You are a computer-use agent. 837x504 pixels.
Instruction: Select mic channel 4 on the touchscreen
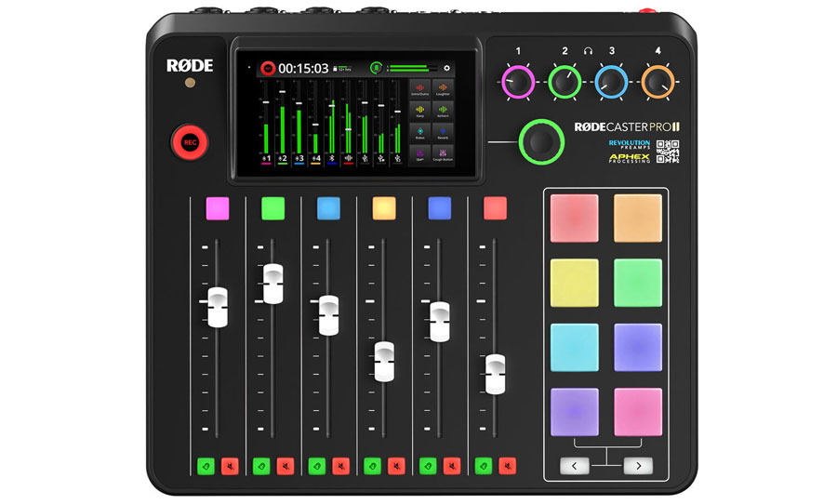coord(315,159)
